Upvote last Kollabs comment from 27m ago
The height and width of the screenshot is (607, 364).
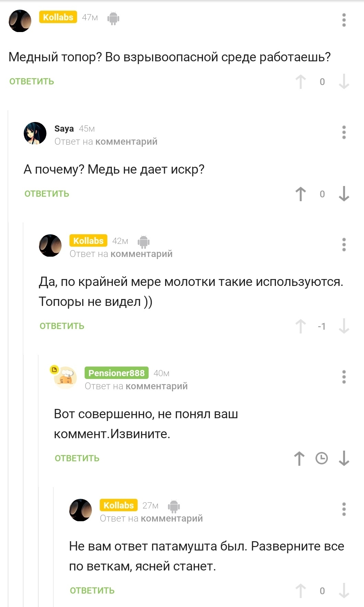pos(300,591)
